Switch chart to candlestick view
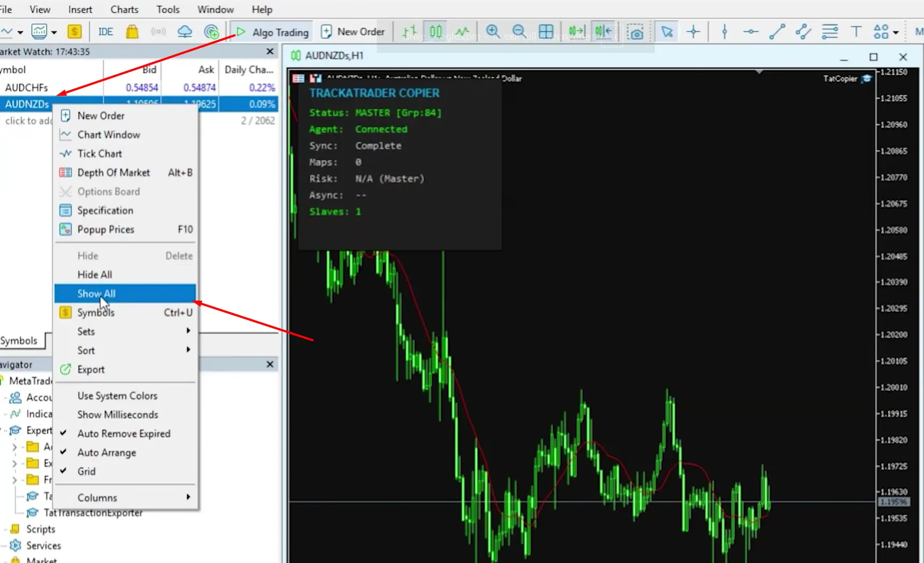 [436, 32]
